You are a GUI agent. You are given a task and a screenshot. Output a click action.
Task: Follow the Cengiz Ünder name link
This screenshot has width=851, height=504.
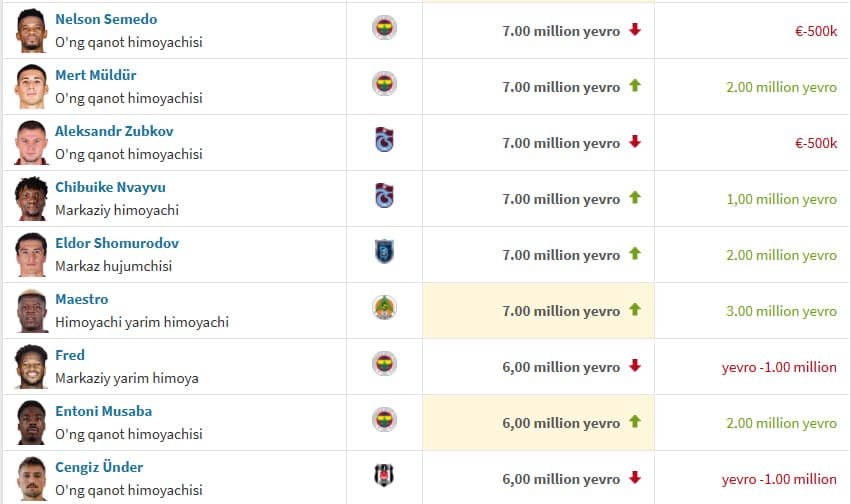[99, 467]
